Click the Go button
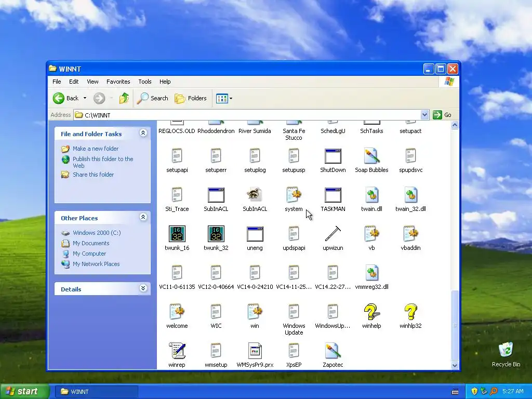532x399 pixels. coord(442,115)
